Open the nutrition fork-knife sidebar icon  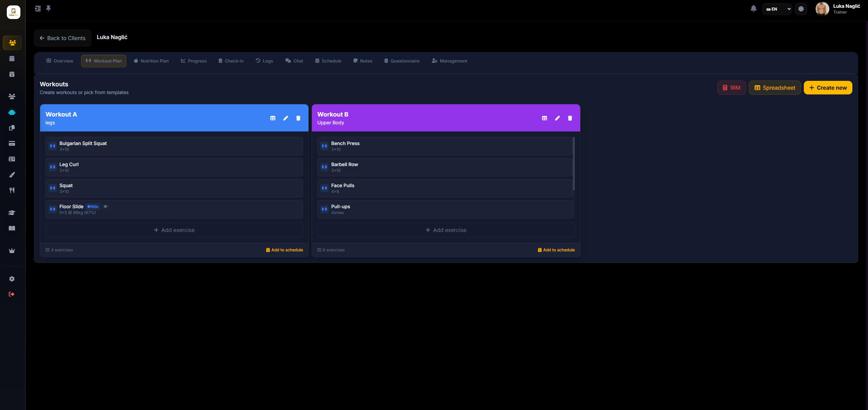coord(12,190)
